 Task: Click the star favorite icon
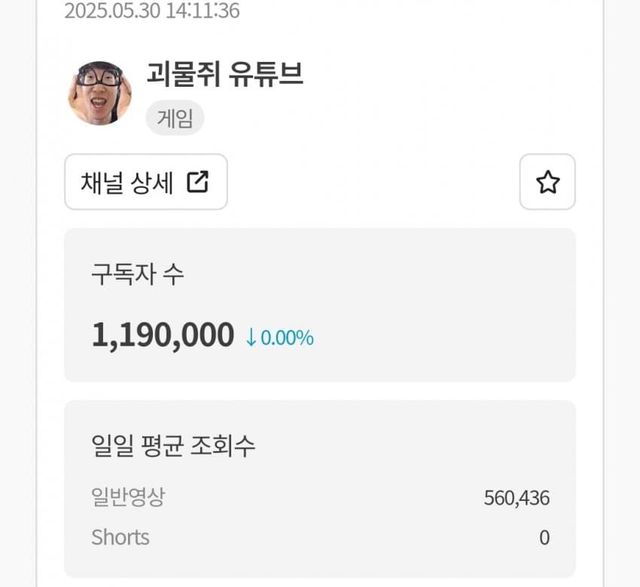[x=547, y=182]
